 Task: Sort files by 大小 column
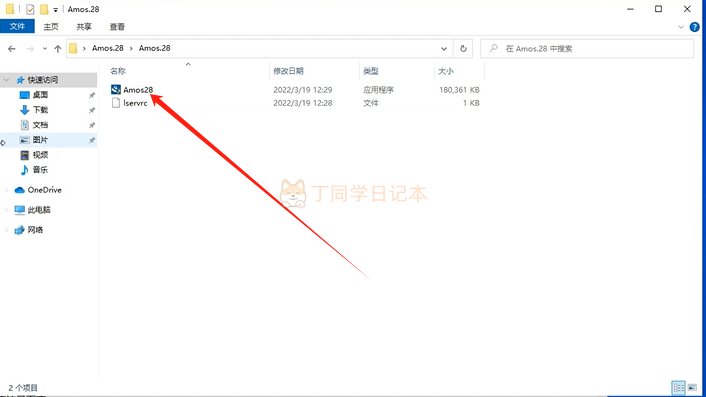pyautogui.click(x=446, y=71)
